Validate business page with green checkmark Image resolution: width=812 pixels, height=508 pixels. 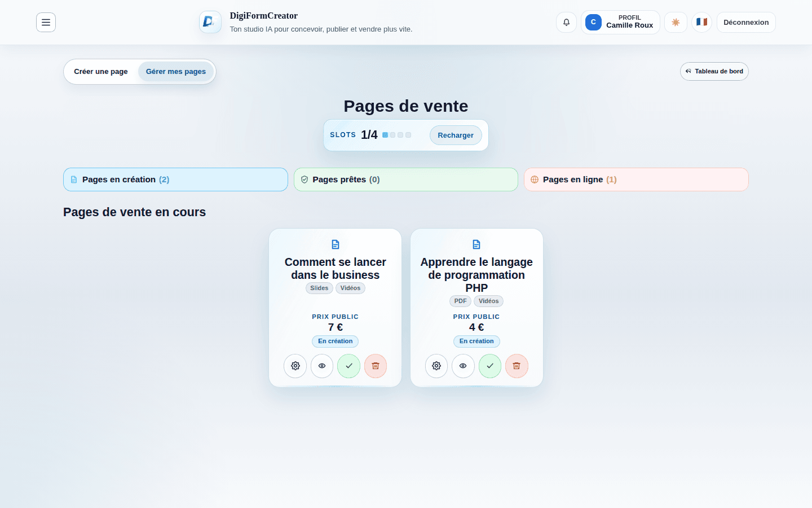349,366
